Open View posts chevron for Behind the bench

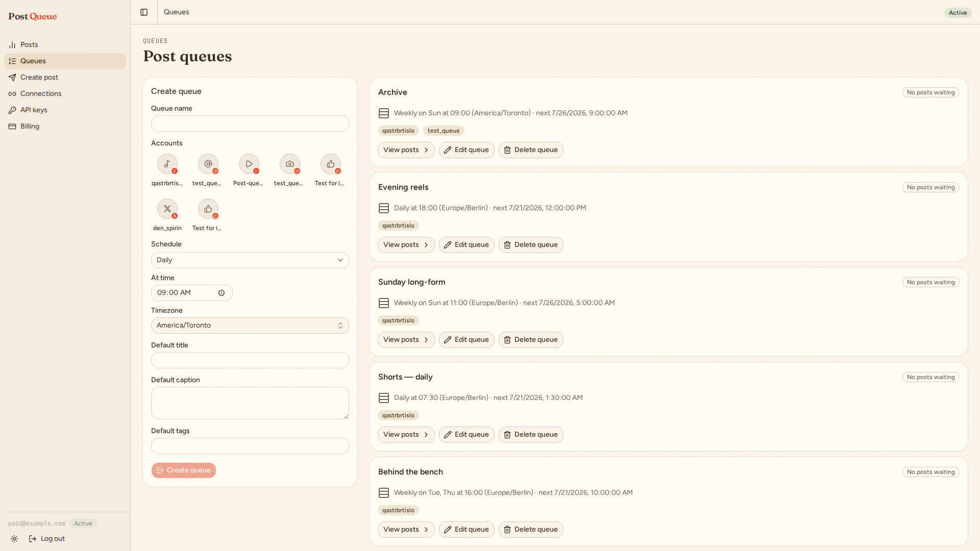pyautogui.click(x=426, y=530)
